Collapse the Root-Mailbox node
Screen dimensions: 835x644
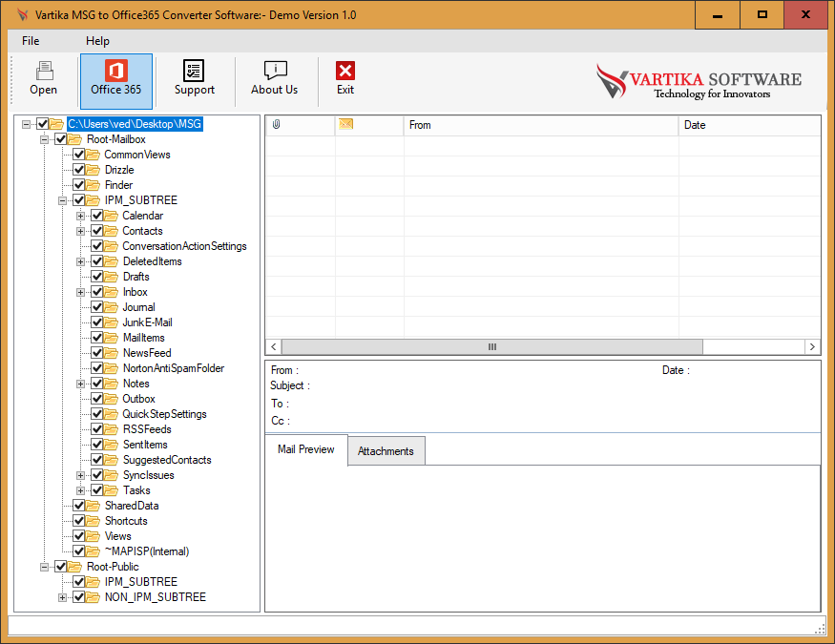pos(44,140)
